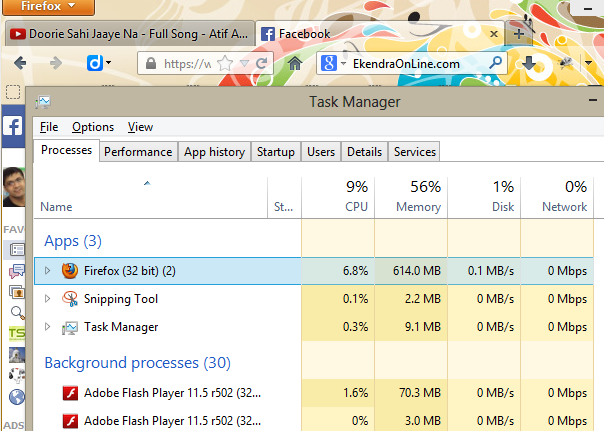
Task: Go forward with the Firefox forward arrow
Action: (56, 63)
